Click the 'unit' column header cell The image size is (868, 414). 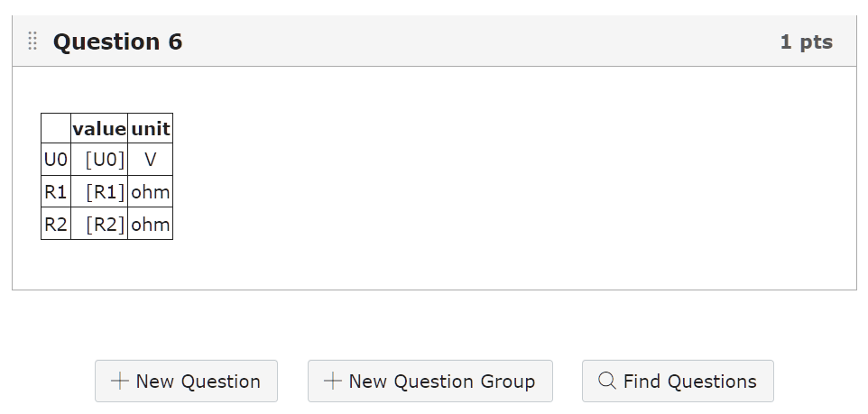[x=150, y=128]
